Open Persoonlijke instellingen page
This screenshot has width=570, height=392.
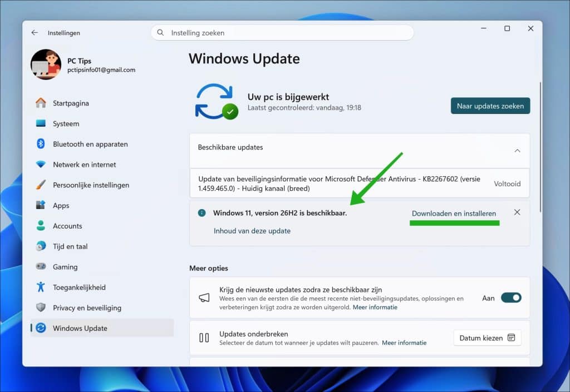(x=102, y=185)
